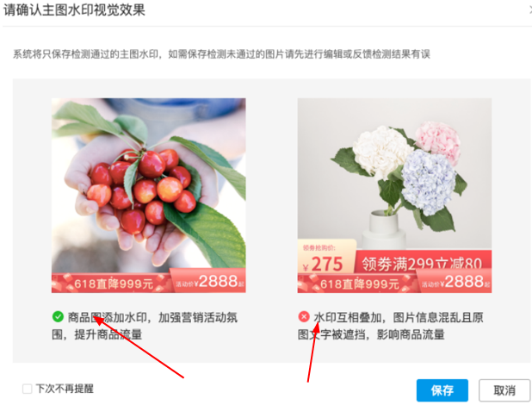Click the 领券满299立减80 banner watermark

click(423, 262)
